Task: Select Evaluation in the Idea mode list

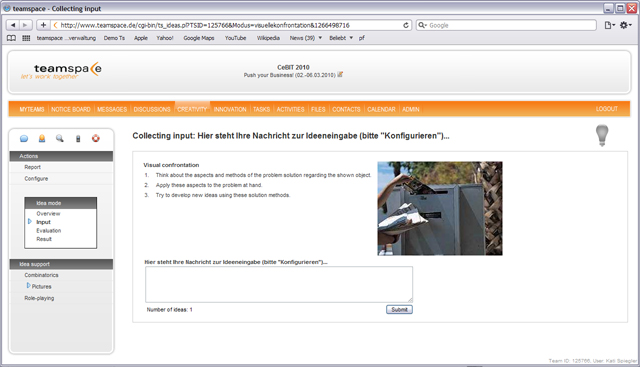Action: [49, 231]
